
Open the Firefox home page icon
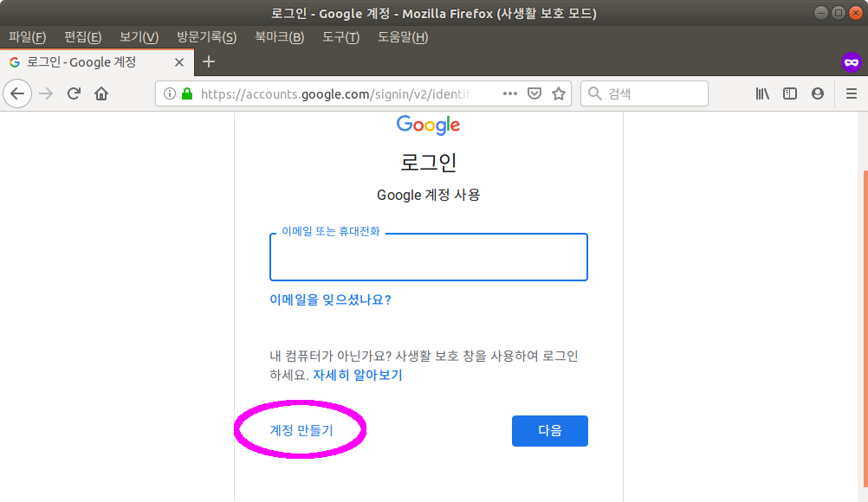pos(101,93)
